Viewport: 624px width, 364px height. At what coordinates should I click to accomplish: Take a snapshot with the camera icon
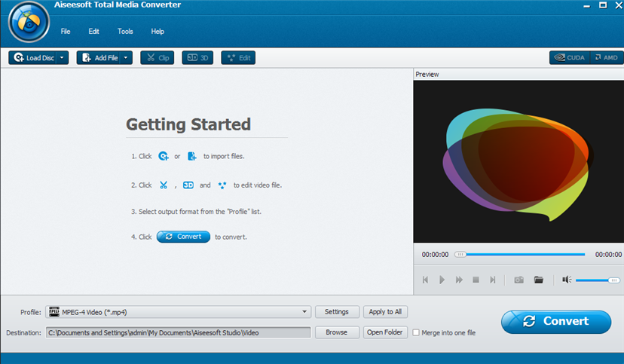point(518,280)
